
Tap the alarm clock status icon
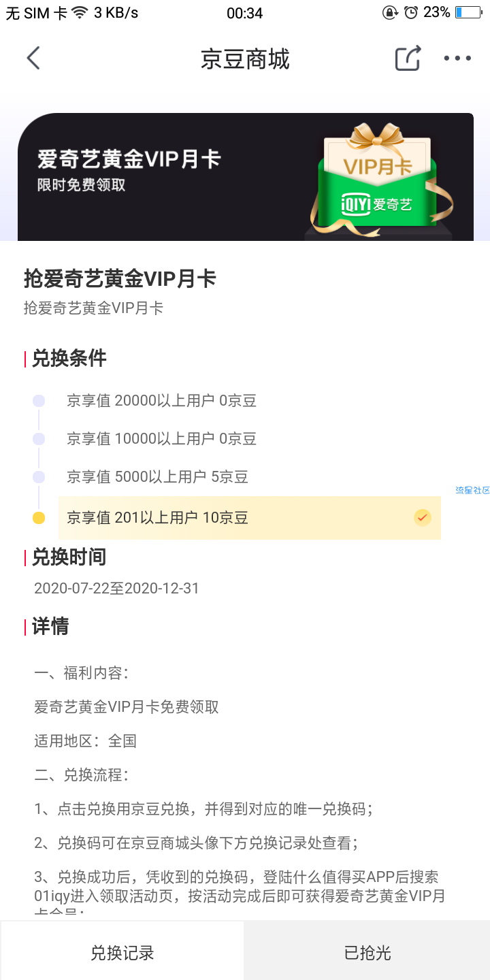(410, 12)
